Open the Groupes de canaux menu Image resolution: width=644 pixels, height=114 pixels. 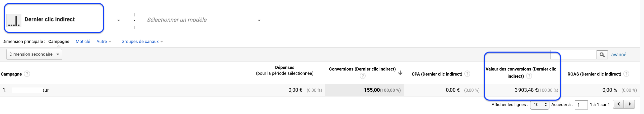142,41
